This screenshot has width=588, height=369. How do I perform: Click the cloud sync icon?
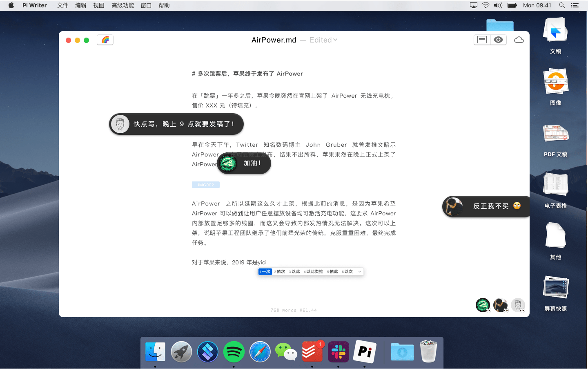point(519,40)
